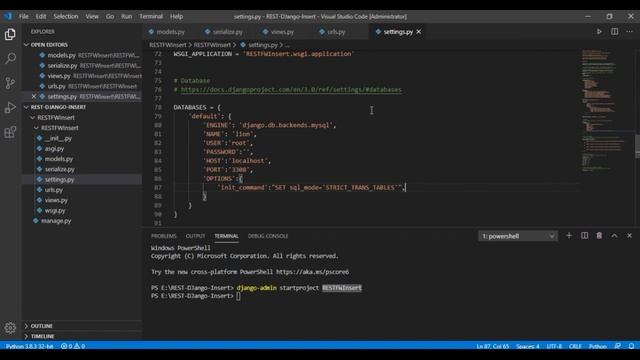Show the Problems panel tab

coord(163,236)
